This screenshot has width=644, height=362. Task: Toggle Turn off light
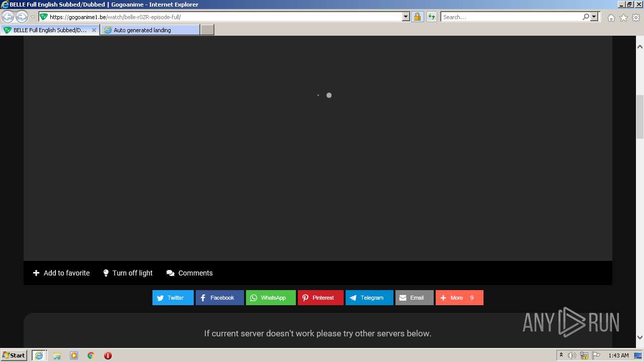pyautogui.click(x=128, y=273)
